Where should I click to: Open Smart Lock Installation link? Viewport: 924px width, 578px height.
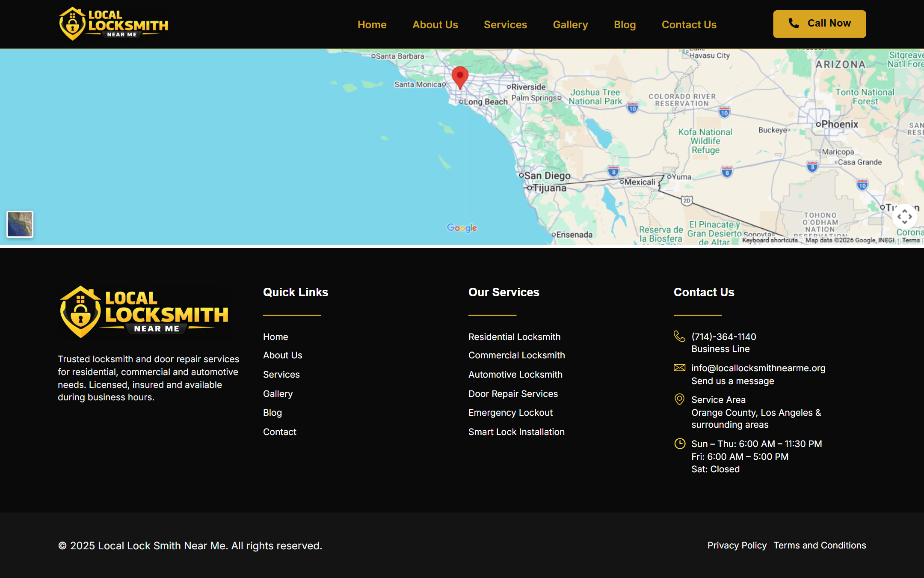click(x=516, y=432)
